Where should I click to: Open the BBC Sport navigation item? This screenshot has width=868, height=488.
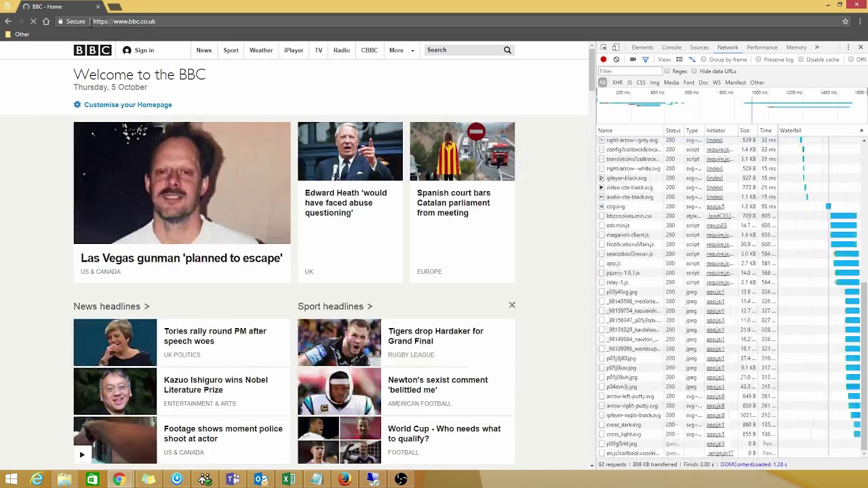click(231, 50)
